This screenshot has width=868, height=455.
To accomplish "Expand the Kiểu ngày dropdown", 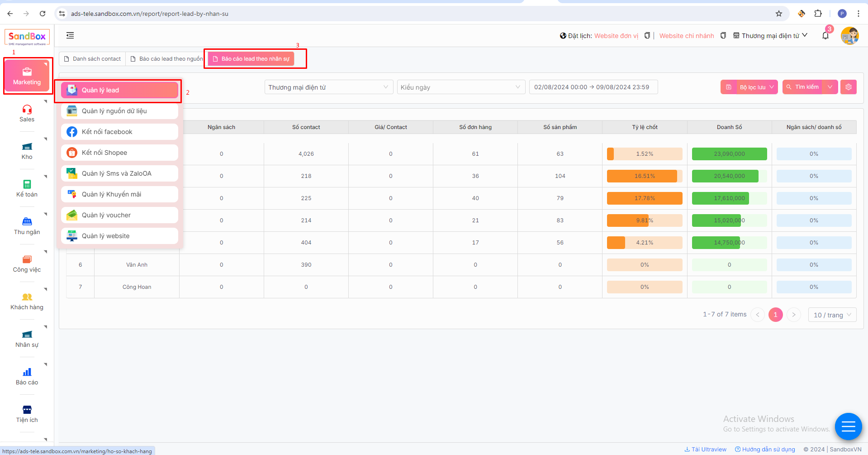I will [460, 87].
